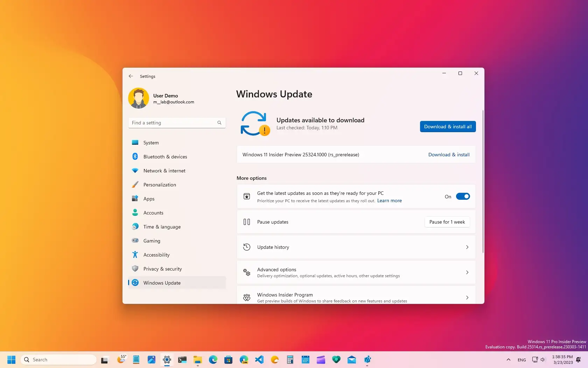Image resolution: width=588 pixels, height=368 pixels.
Task: Open network status in the system tray
Action: point(535,360)
